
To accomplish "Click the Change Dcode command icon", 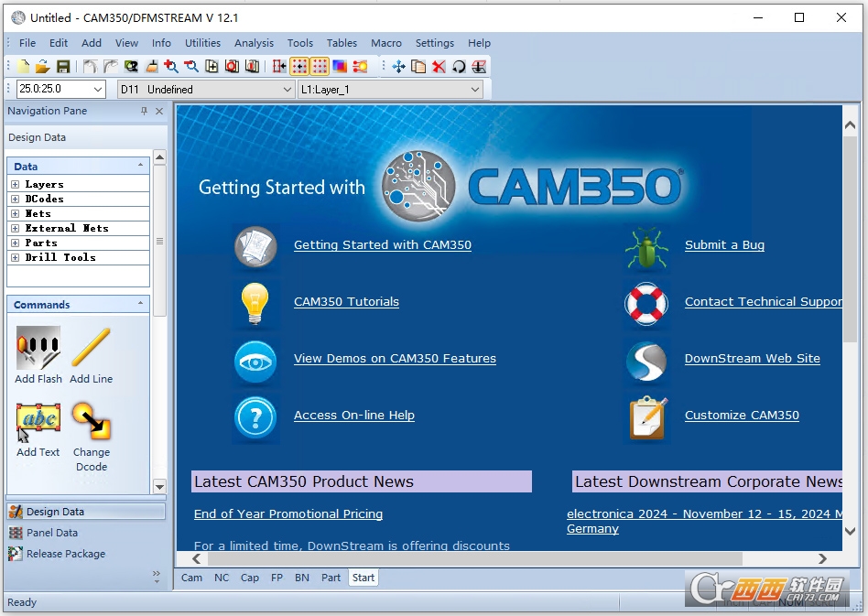I will click(92, 421).
